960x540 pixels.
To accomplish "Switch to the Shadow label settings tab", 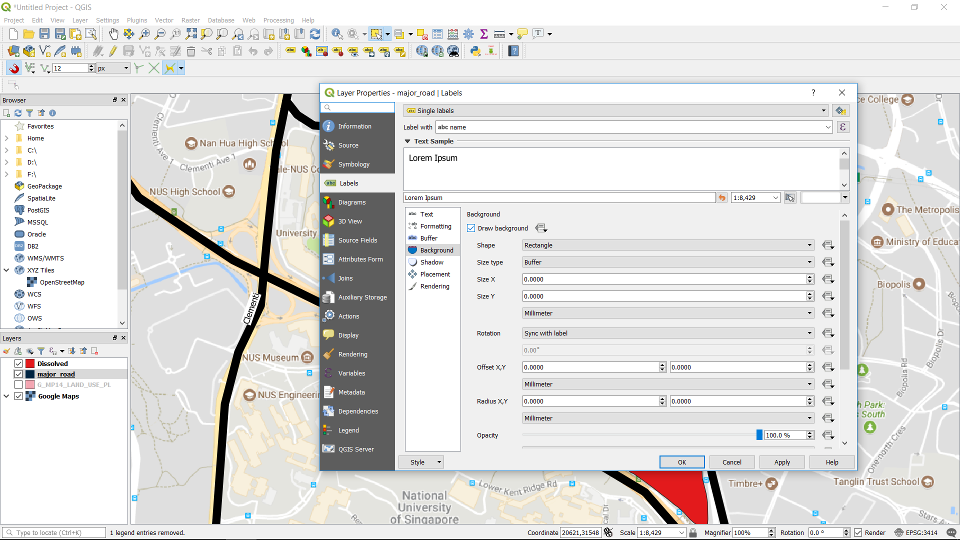I will [x=431, y=262].
